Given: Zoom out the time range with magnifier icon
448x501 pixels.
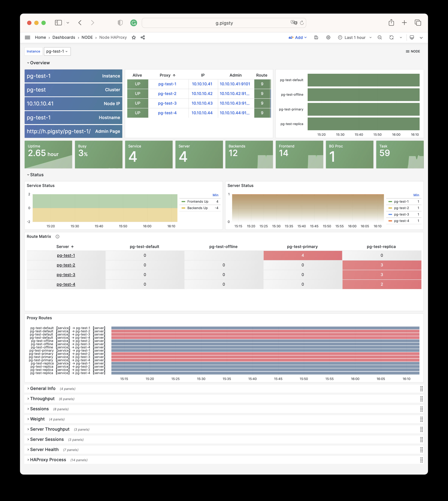Looking at the screenshot, I should click(x=380, y=37).
